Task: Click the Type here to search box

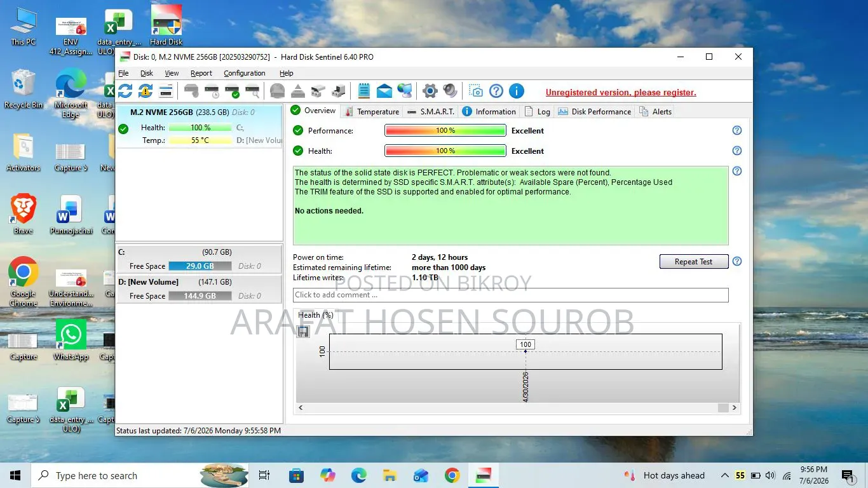Action: pos(139,475)
